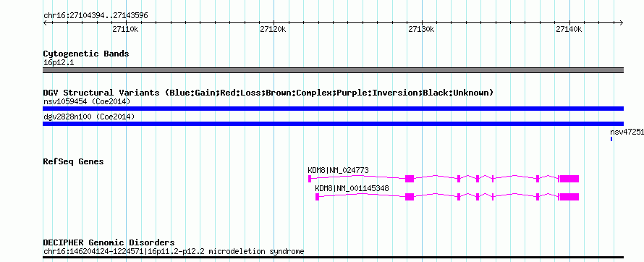The image size is (644, 262).
Task: Select the wide last exon of NM_024773
Action: [569, 179]
